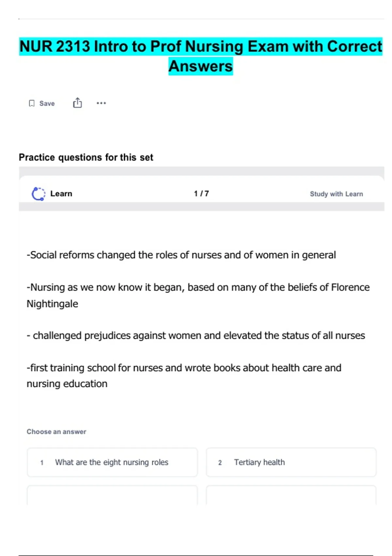Click the share upload icon
Viewport: 392px width, 556px height.
coord(77,103)
